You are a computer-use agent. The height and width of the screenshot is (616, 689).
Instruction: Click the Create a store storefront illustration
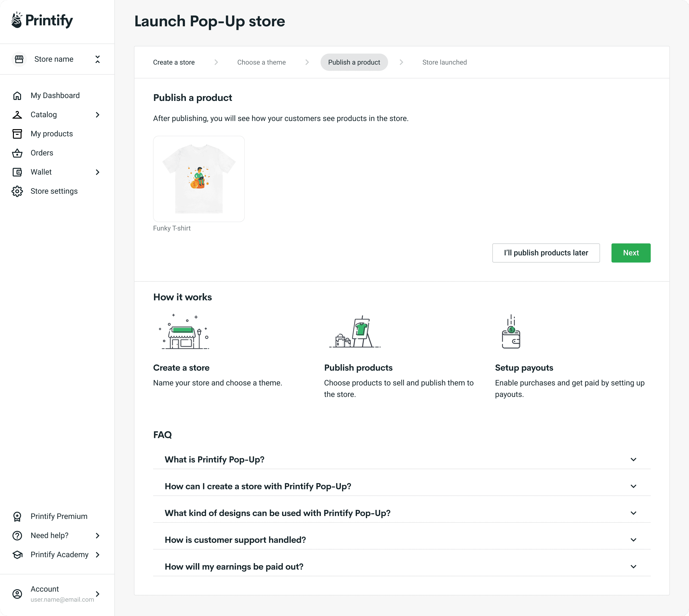184,331
